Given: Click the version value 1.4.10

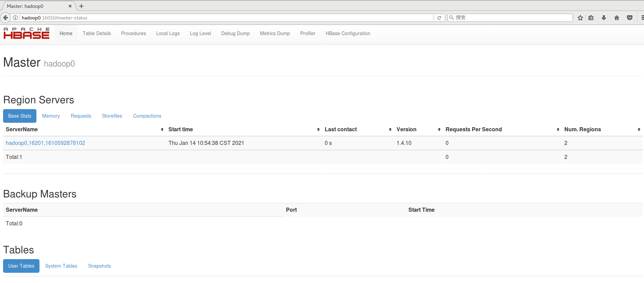Looking at the screenshot, I should click(x=404, y=143).
